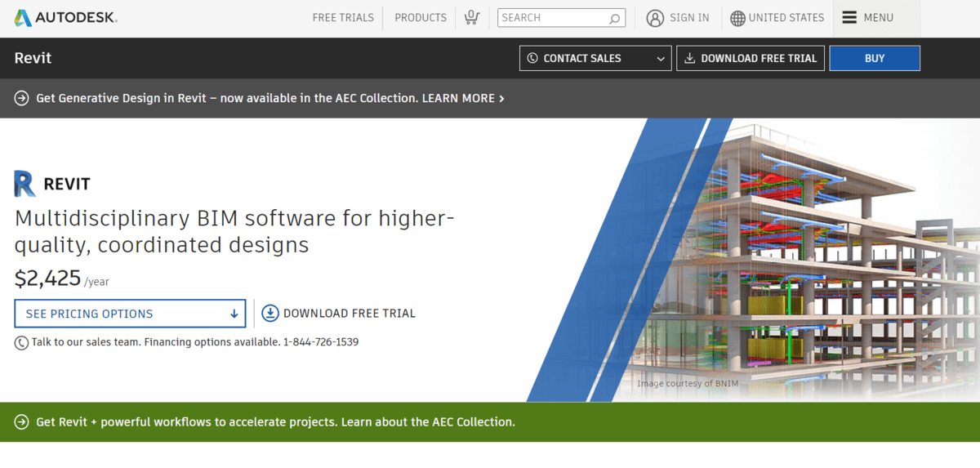This screenshot has height=468, width=980.
Task: Click the phone icon in Contact Sales
Action: pyautogui.click(x=532, y=58)
